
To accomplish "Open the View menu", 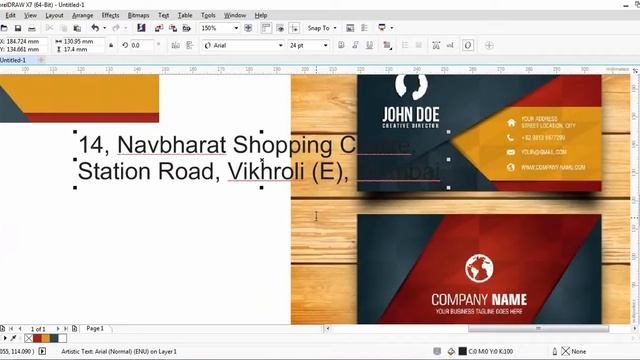I will (31, 16).
